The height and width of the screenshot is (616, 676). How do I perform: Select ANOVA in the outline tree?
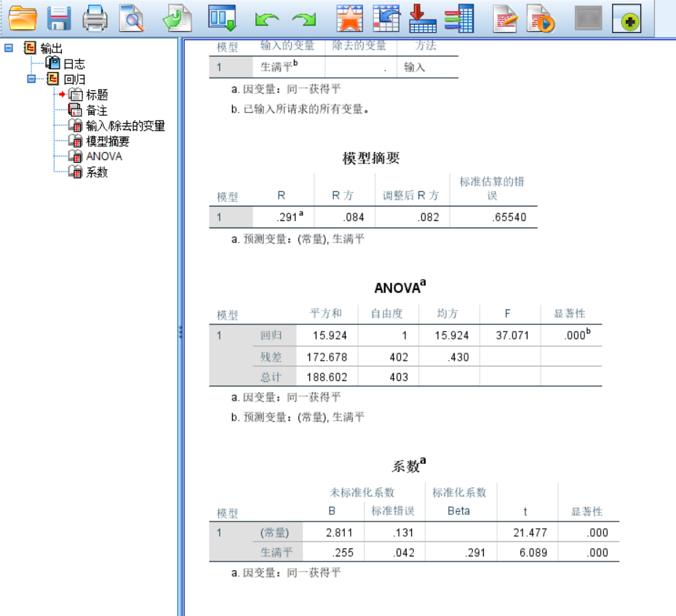point(104,156)
